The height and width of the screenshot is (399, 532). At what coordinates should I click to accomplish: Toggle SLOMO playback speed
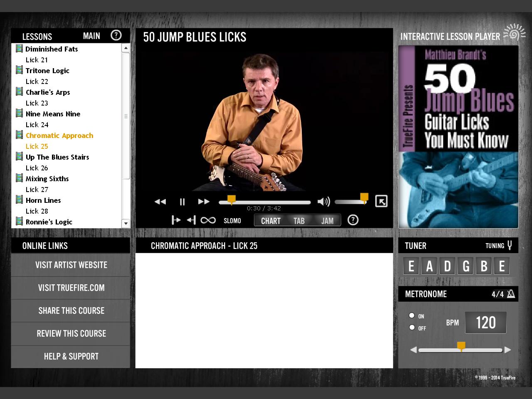[x=232, y=221]
